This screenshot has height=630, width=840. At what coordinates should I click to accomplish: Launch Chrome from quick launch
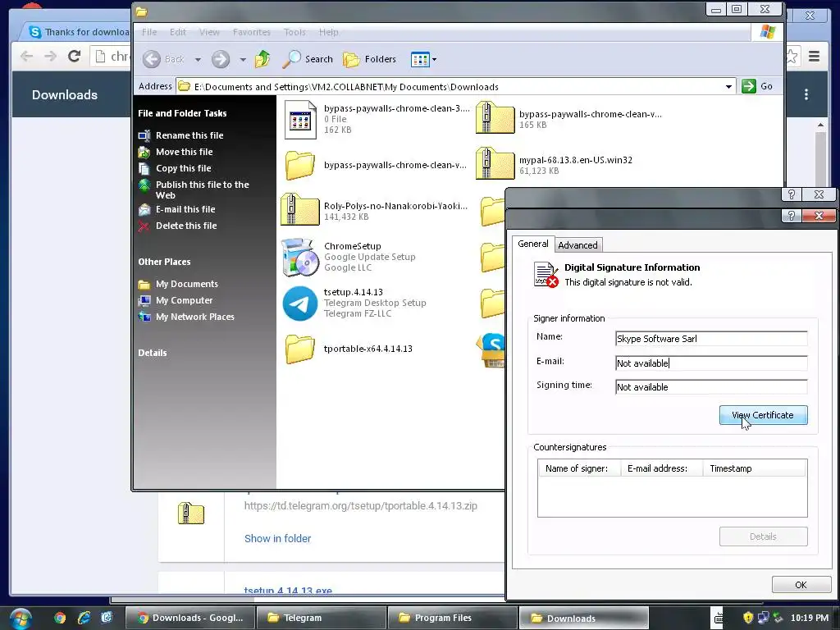(x=60, y=618)
